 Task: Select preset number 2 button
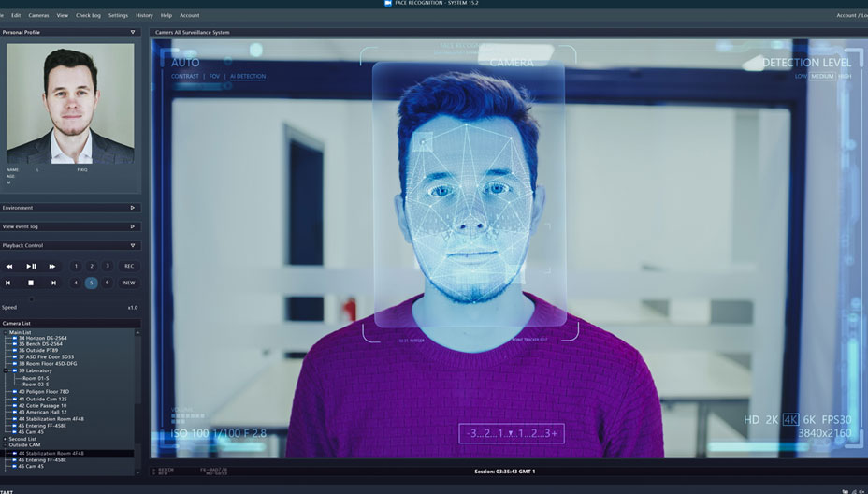tap(92, 267)
